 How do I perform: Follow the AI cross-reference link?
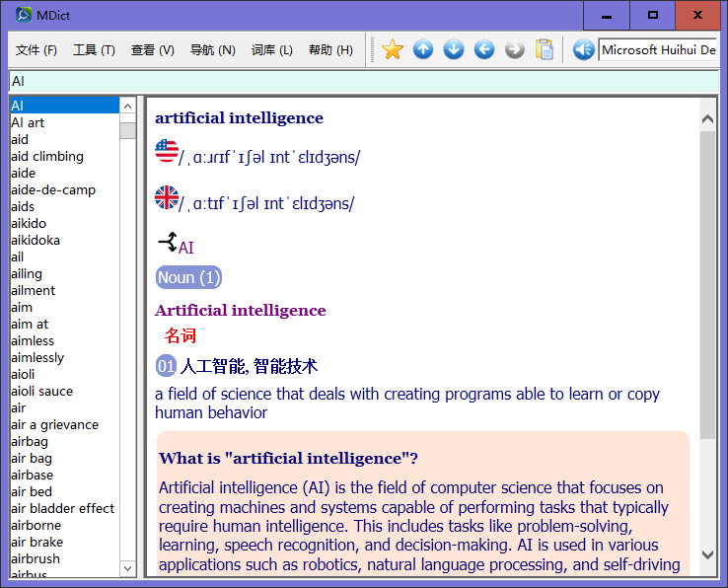[x=186, y=248]
